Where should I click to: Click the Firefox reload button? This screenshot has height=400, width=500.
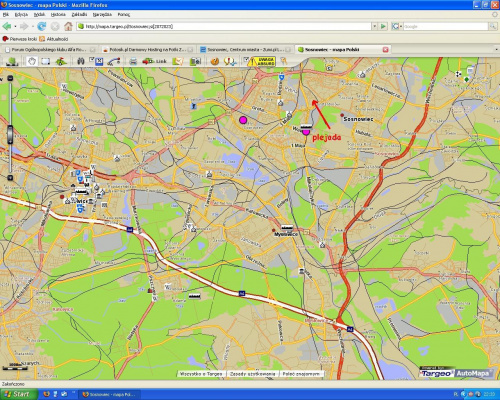pos(42,26)
